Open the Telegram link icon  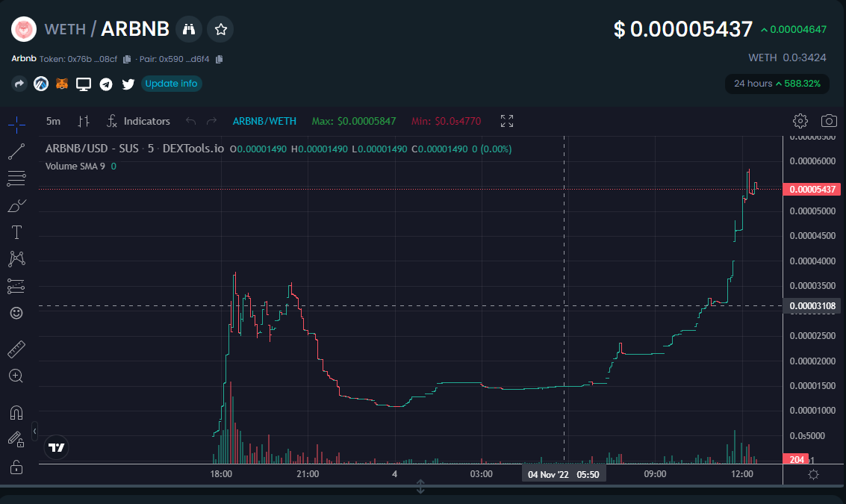click(x=106, y=84)
